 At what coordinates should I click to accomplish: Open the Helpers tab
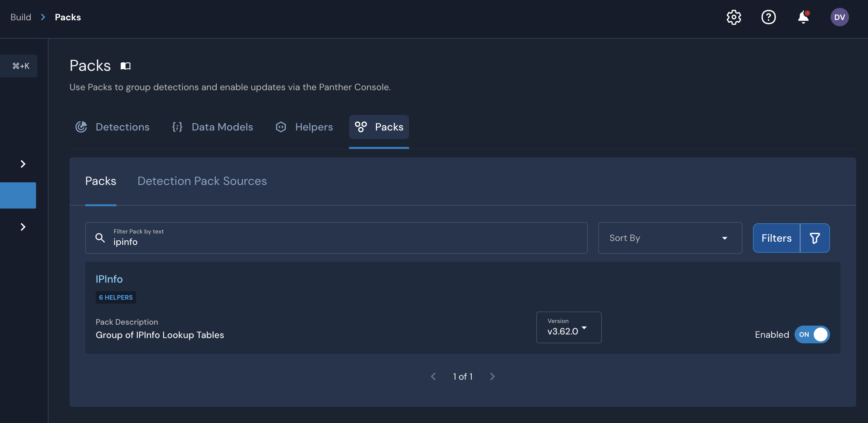304,127
